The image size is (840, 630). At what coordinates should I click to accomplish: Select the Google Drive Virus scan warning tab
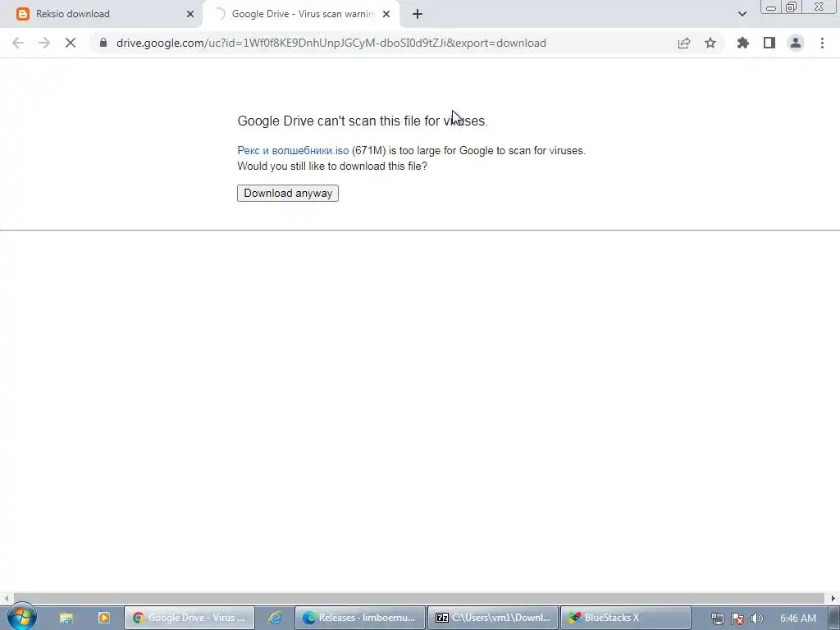click(x=300, y=14)
